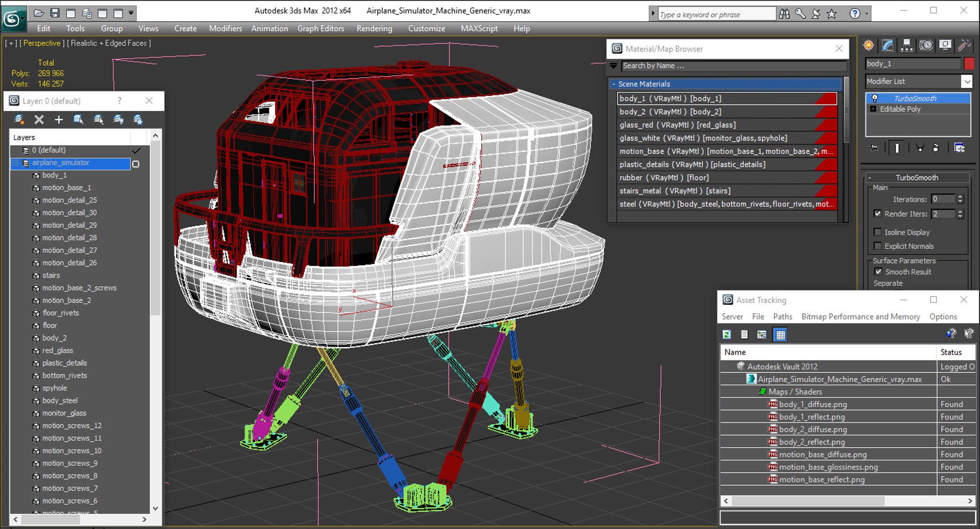The image size is (980, 529).
Task: Open the Modifiers menu
Action: click(x=225, y=29)
